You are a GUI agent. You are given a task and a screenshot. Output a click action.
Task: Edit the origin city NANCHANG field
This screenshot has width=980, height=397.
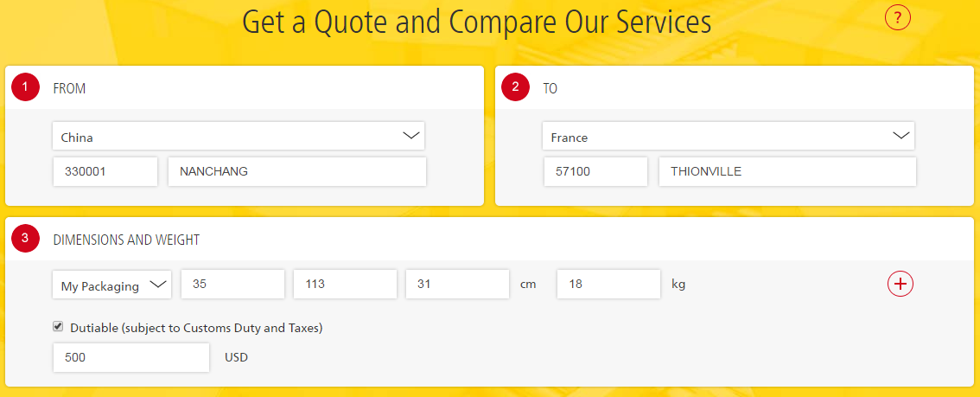pos(297,171)
